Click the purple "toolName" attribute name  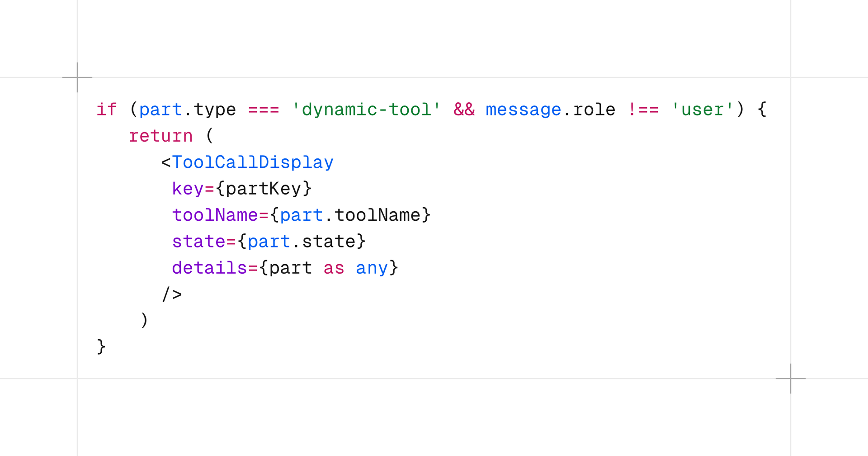point(215,215)
